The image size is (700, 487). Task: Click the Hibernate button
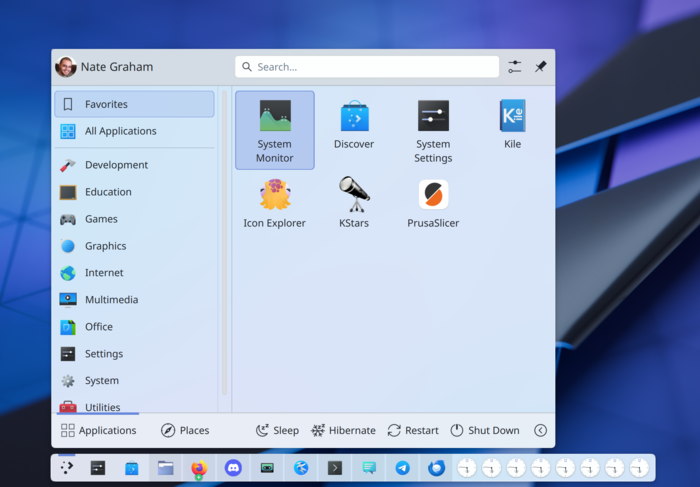pyautogui.click(x=343, y=430)
